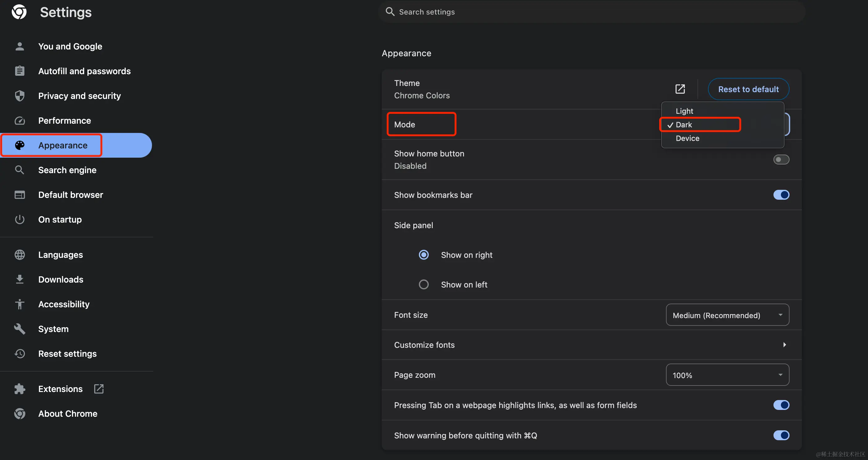This screenshot has width=868, height=460.
Task: Click the Privacy and security shield icon
Action: point(19,96)
